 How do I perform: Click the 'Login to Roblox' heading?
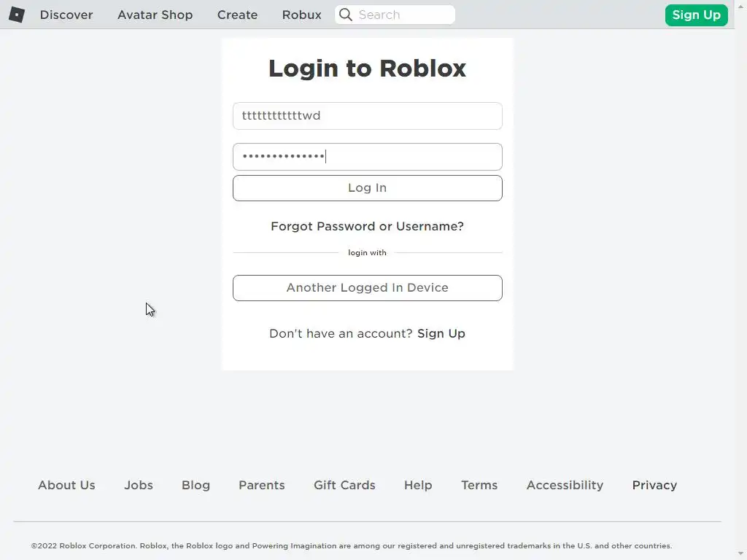[x=368, y=68]
